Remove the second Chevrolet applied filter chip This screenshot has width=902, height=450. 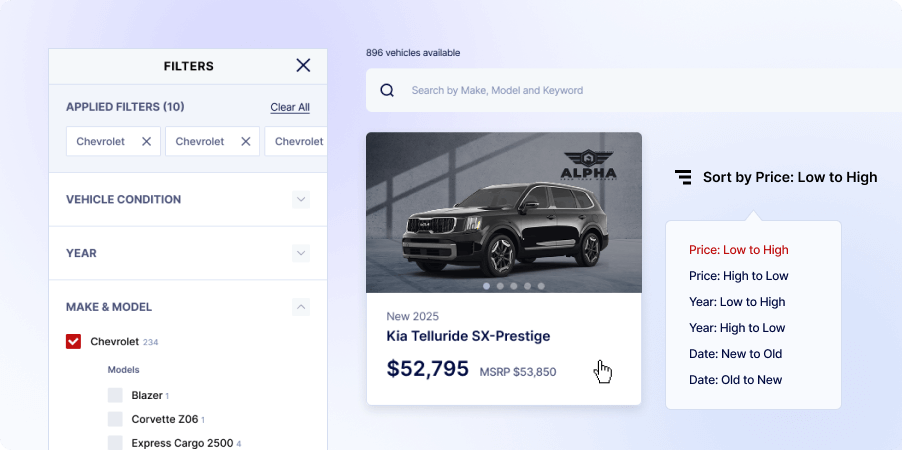(246, 142)
